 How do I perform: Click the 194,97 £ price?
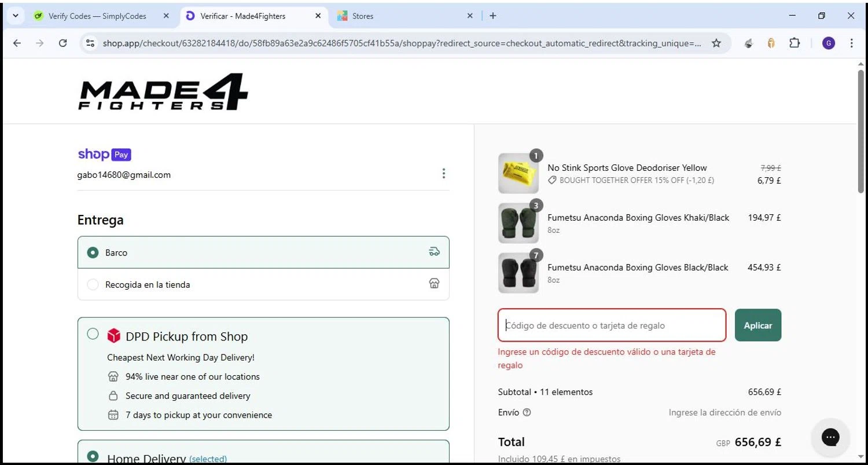764,218
